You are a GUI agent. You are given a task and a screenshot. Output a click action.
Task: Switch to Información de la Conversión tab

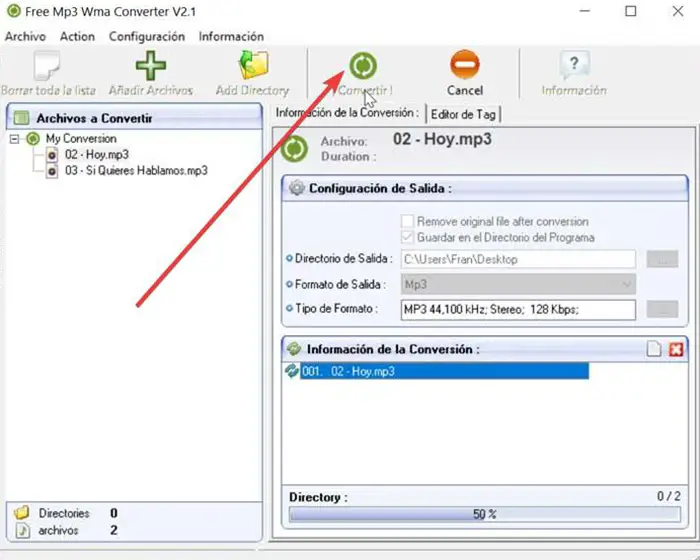tap(347, 113)
